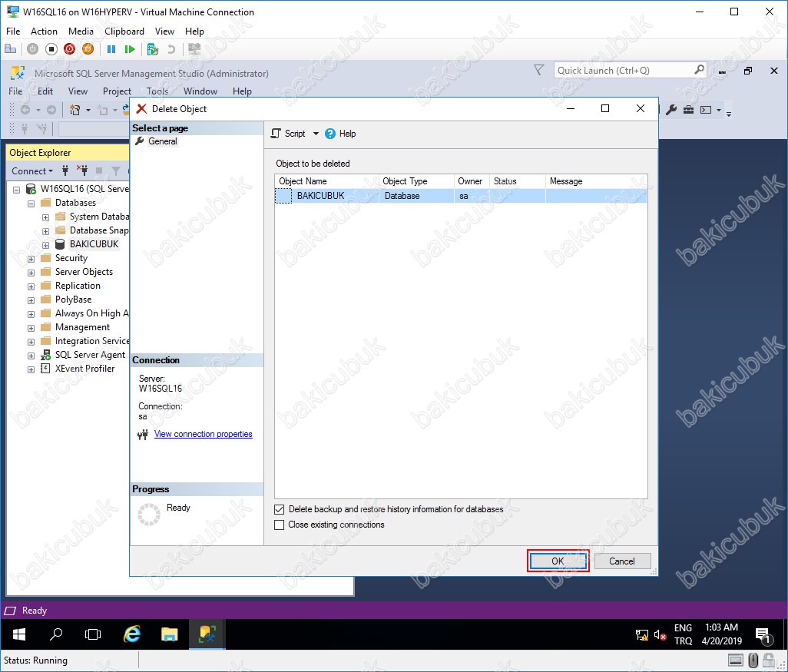
Task: Click the Revert undo-arrow icon in VM toolbar
Action: click(171, 48)
